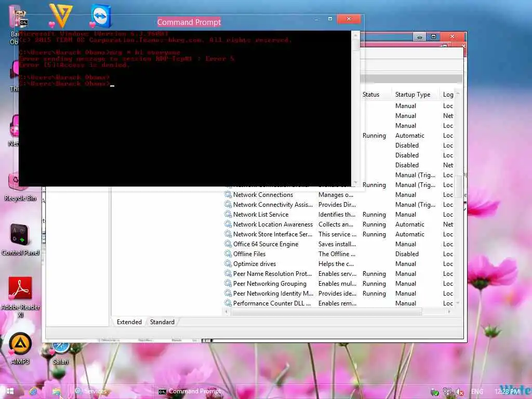Screen dimensions: 532x399
Task: Click the gear icon beside Office 64 Source Engine
Action: click(228, 244)
